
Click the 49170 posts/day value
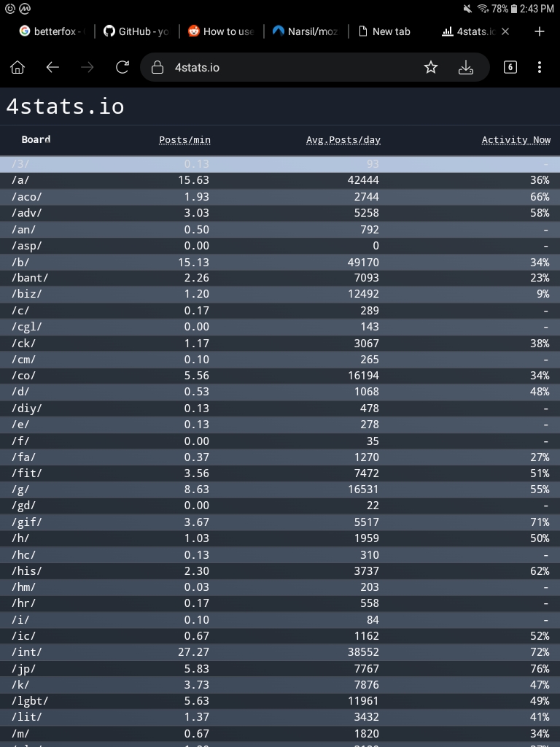click(x=363, y=262)
